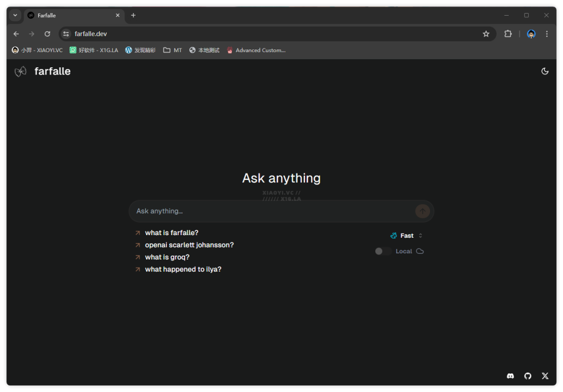This screenshot has width=563, height=392.
Task: Select the "what is farfalle?" suggestion
Action: 172,233
